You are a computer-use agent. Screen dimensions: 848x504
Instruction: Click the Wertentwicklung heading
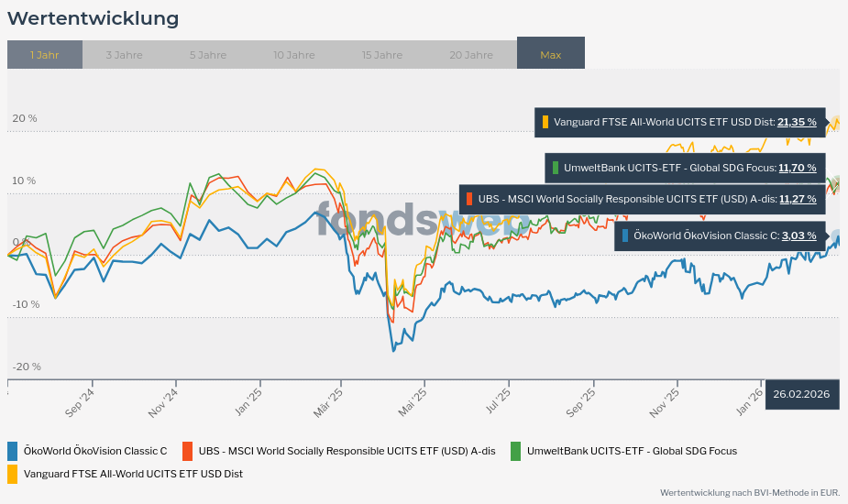93,18
